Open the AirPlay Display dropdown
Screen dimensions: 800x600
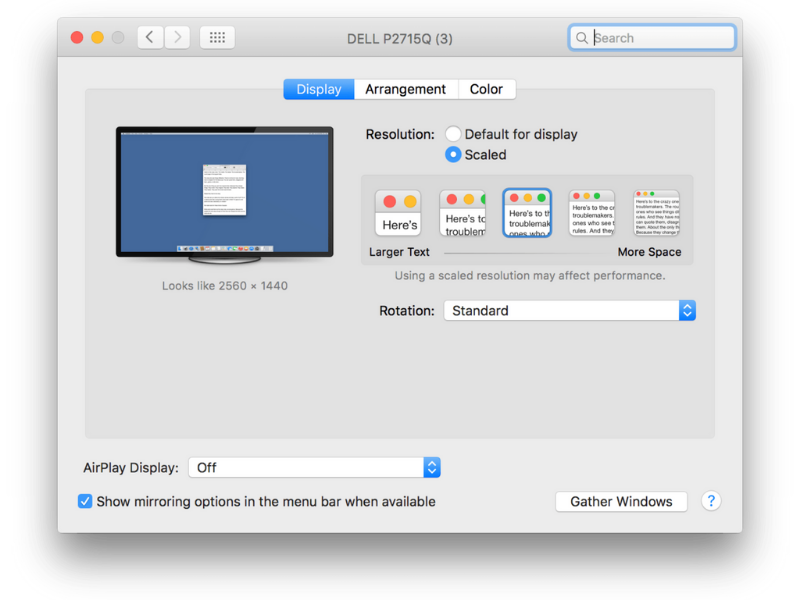314,467
